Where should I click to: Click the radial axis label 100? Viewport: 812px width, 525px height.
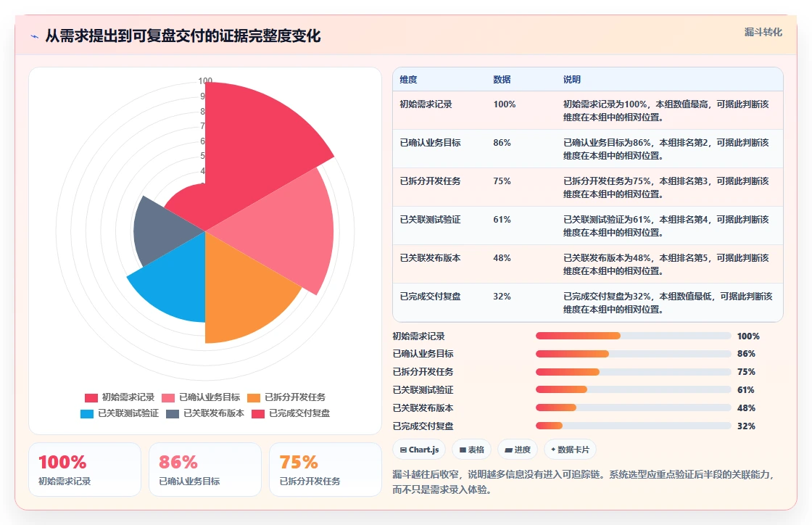pyautogui.click(x=205, y=80)
